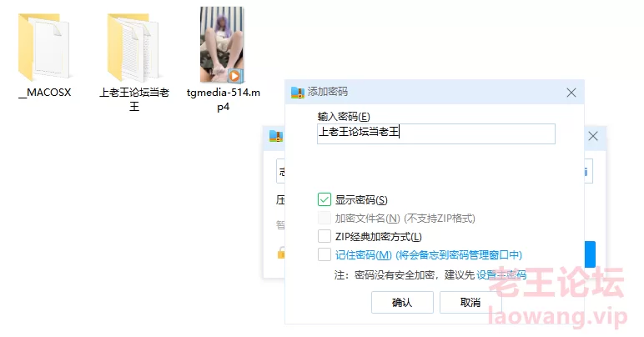The image size is (644, 337).
Task: Select the _MACOSX folder icon
Action: pyautogui.click(x=44, y=47)
